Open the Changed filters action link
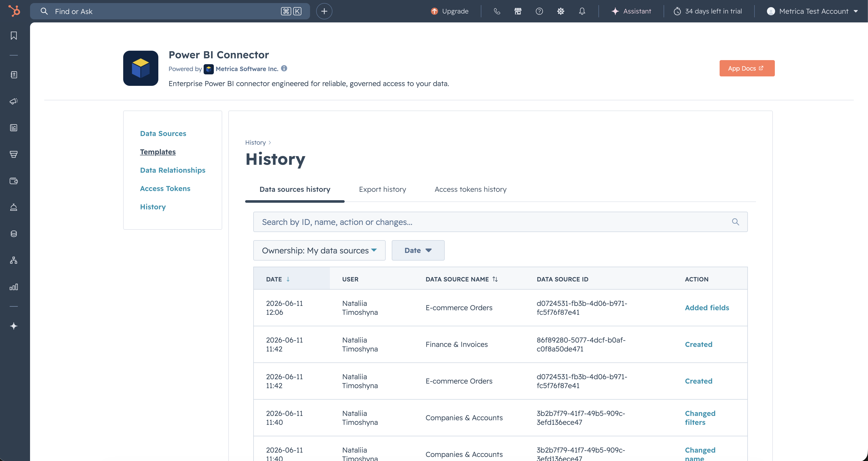Image resolution: width=868 pixels, height=461 pixels. point(700,418)
